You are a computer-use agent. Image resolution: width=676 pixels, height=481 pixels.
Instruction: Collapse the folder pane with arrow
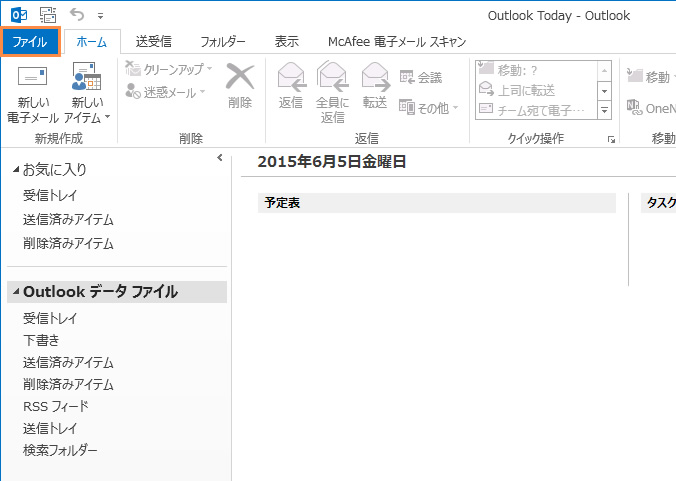[x=220, y=158]
